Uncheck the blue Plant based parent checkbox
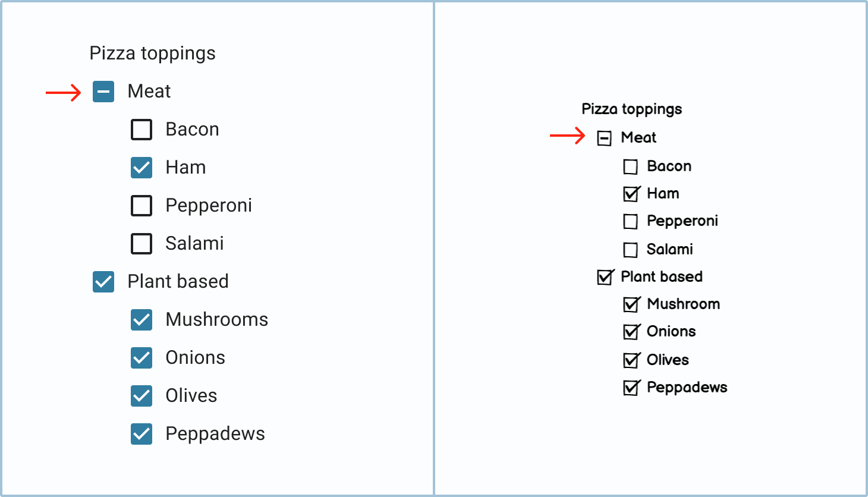 103,282
